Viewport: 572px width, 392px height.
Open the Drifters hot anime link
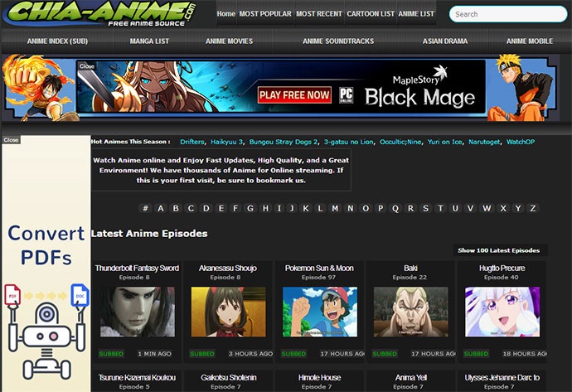pyautogui.click(x=192, y=142)
